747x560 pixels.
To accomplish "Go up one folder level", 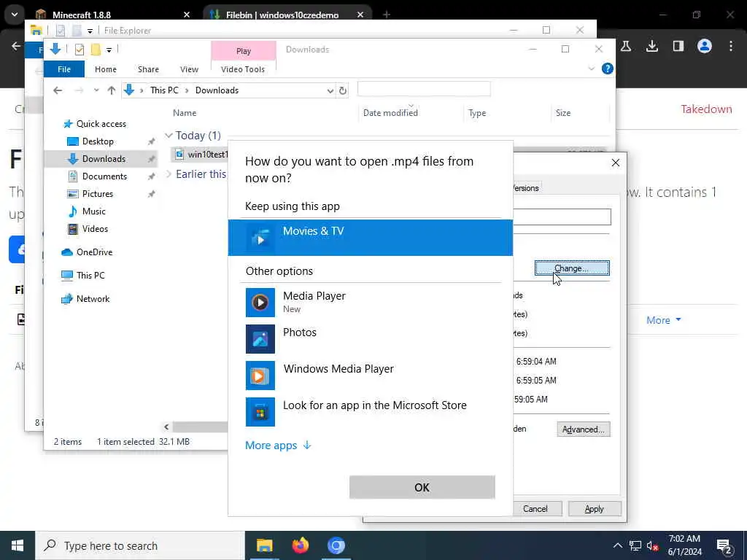I will (x=111, y=90).
